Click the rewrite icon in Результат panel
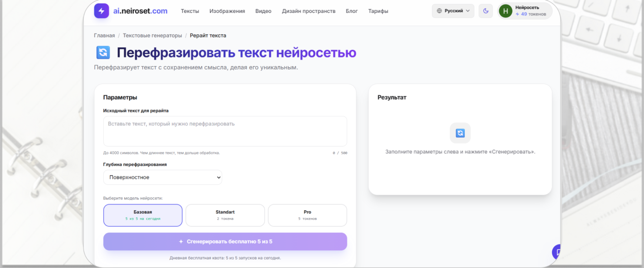The image size is (644, 268). tap(460, 133)
